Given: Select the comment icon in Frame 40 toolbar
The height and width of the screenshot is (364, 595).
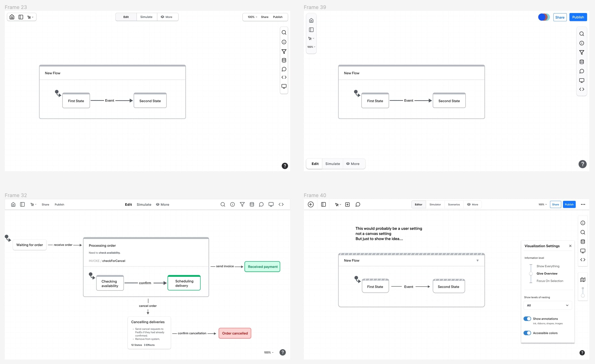Looking at the screenshot, I should (x=357, y=204).
